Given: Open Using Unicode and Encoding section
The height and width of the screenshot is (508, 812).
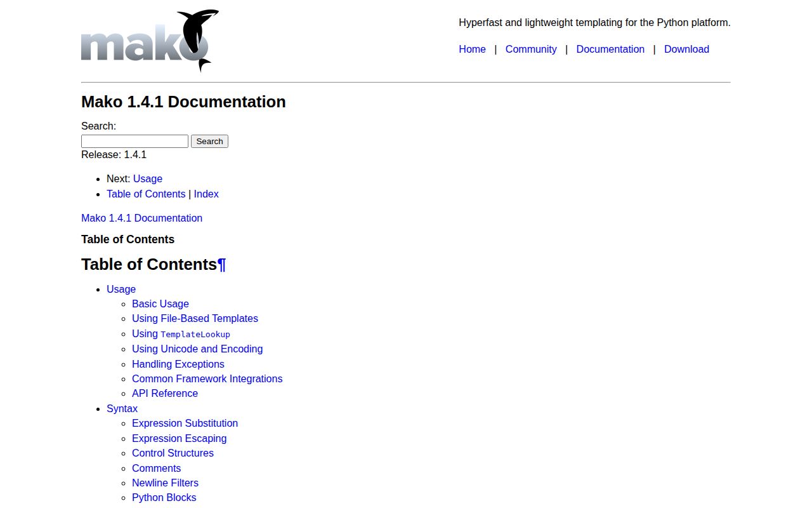Looking at the screenshot, I should point(197,349).
